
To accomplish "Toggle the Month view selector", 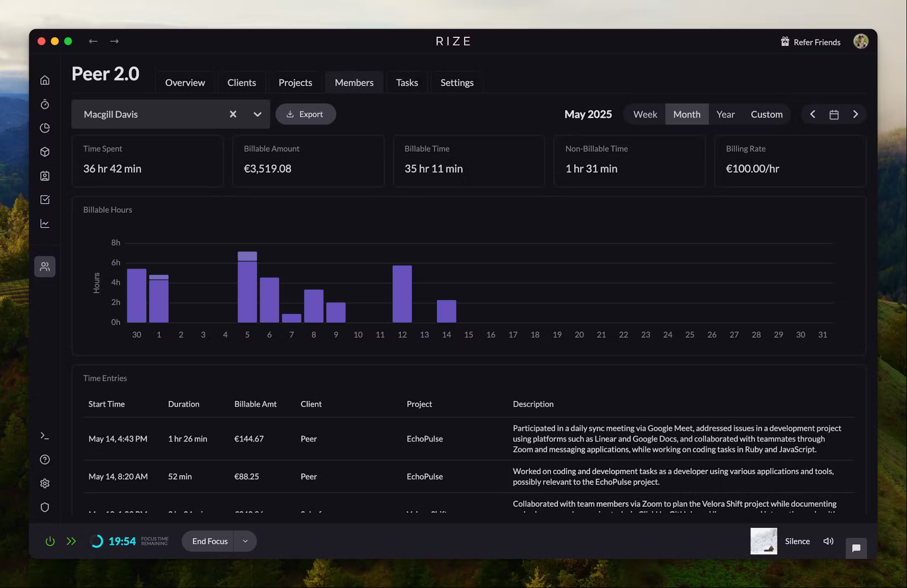I will point(687,114).
